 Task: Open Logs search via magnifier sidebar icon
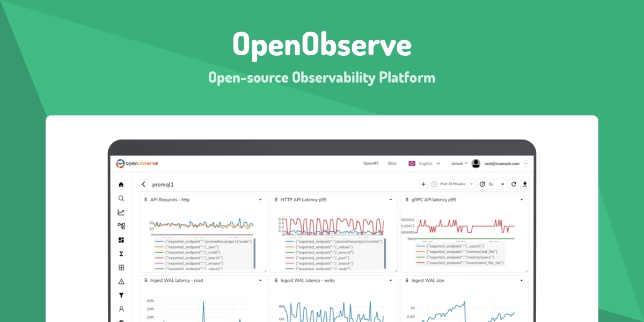121,198
